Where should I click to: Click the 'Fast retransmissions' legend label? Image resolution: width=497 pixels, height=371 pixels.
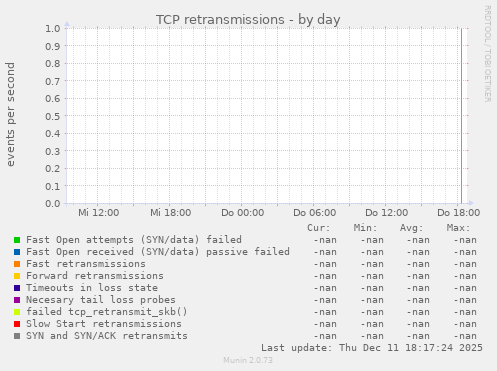point(86,264)
